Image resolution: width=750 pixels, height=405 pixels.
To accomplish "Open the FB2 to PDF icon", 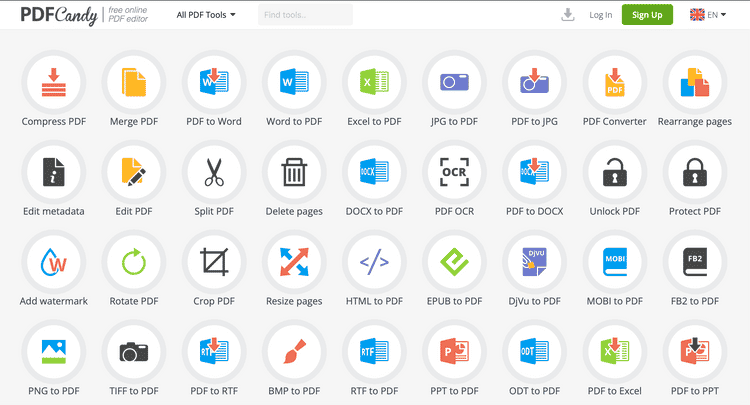I will (695, 262).
